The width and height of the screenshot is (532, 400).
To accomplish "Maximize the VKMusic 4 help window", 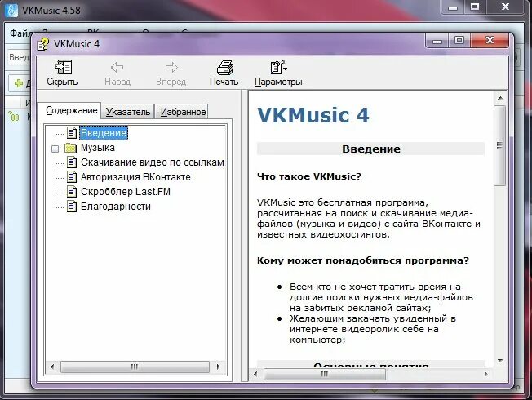I will [x=459, y=40].
